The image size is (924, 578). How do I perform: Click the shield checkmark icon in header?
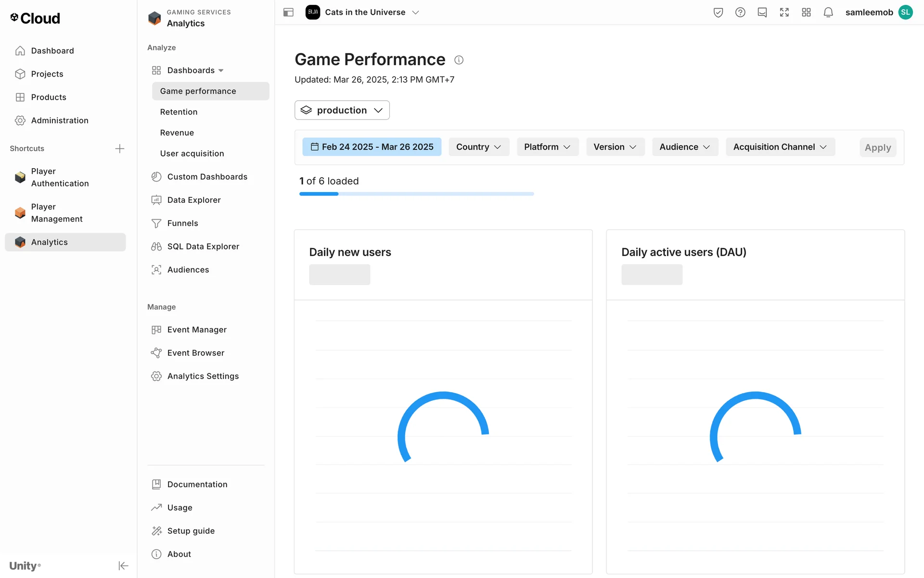point(718,13)
